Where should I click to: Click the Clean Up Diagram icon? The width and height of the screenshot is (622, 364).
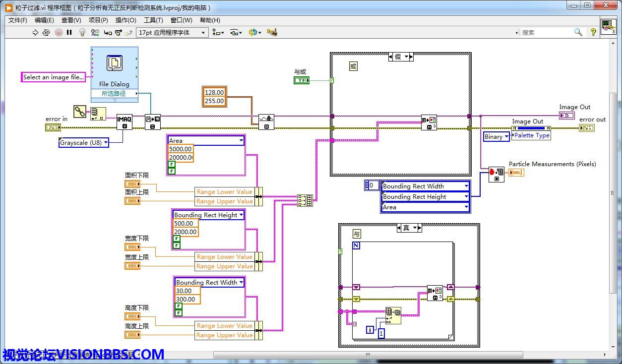(271, 32)
